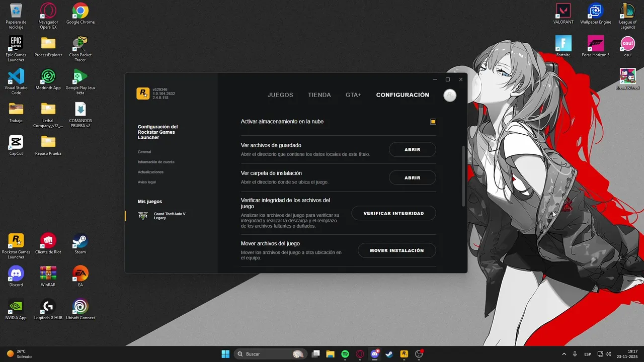This screenshot has width=644, height=362.
Task: Open Task View from the taskbar
Action: tap(315, 354)
